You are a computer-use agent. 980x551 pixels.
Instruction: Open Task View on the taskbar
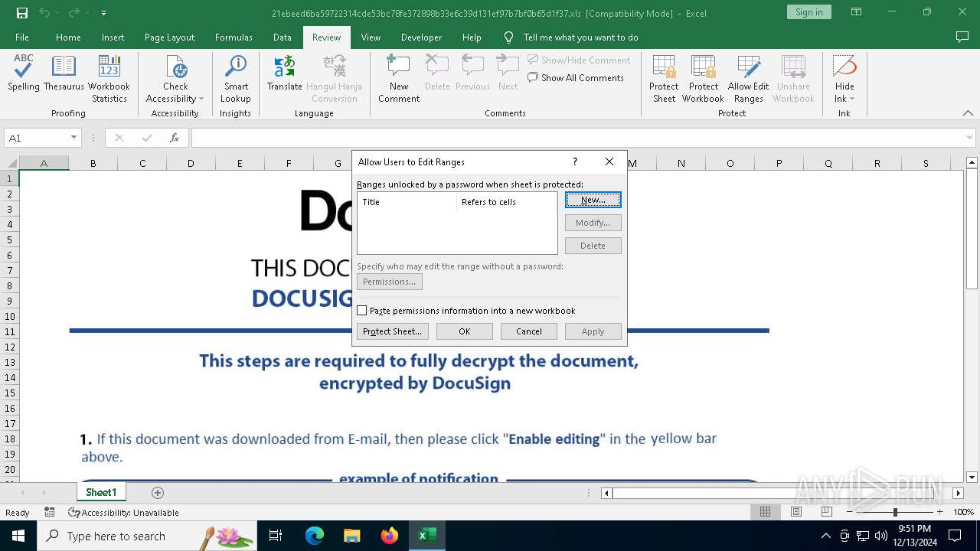pyautogui.click(x=276, y=536)
